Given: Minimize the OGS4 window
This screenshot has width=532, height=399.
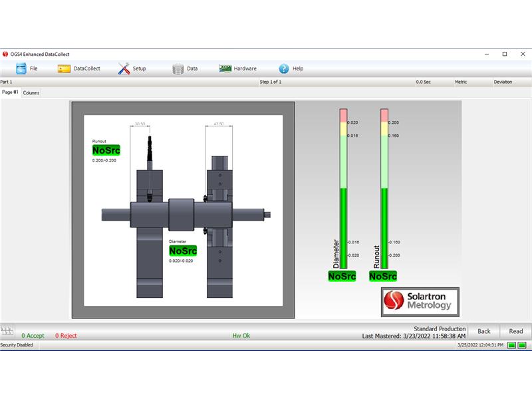Looking at the screenshot, I should [487, 54].
